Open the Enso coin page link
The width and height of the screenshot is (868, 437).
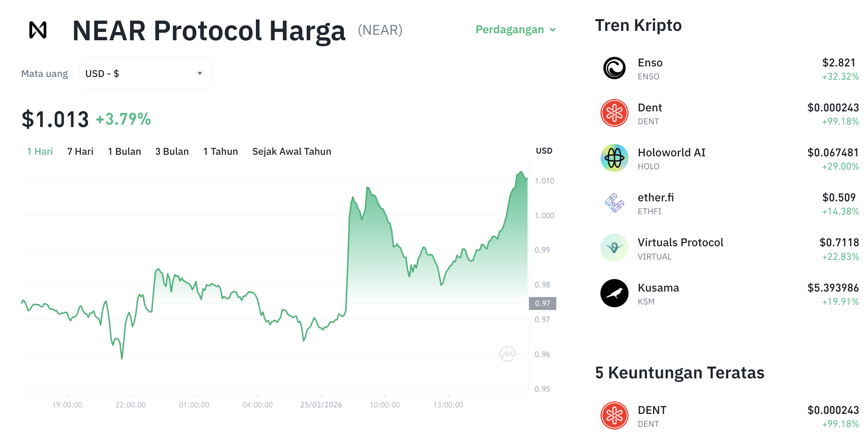pyautogui.click(x=650, y=63)
